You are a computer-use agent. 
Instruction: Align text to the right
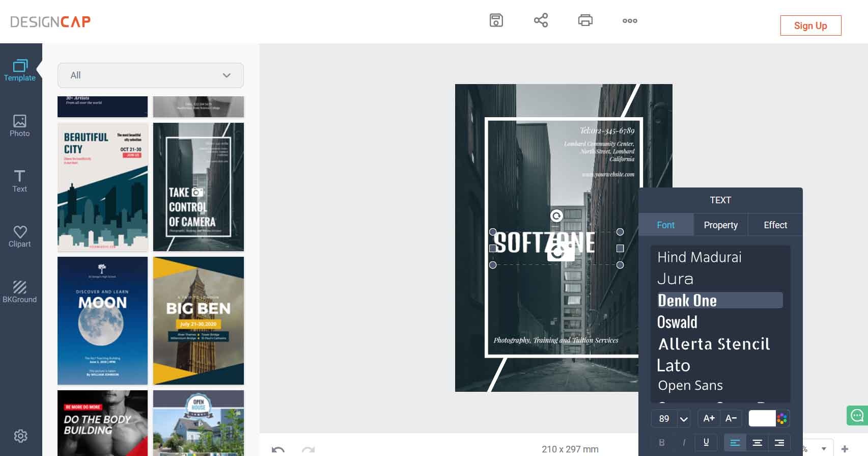pos(779,442)
